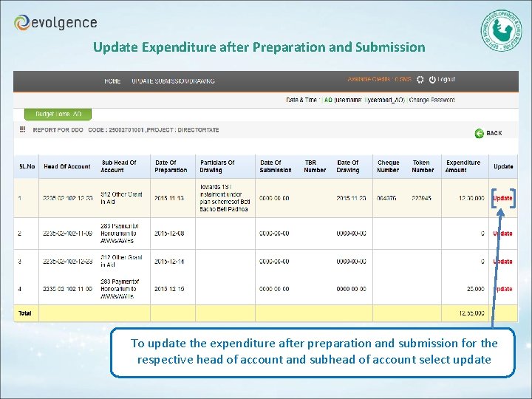Screen dimensions: 532x399
Task: Click the settings gear icon
Action: 420,79
